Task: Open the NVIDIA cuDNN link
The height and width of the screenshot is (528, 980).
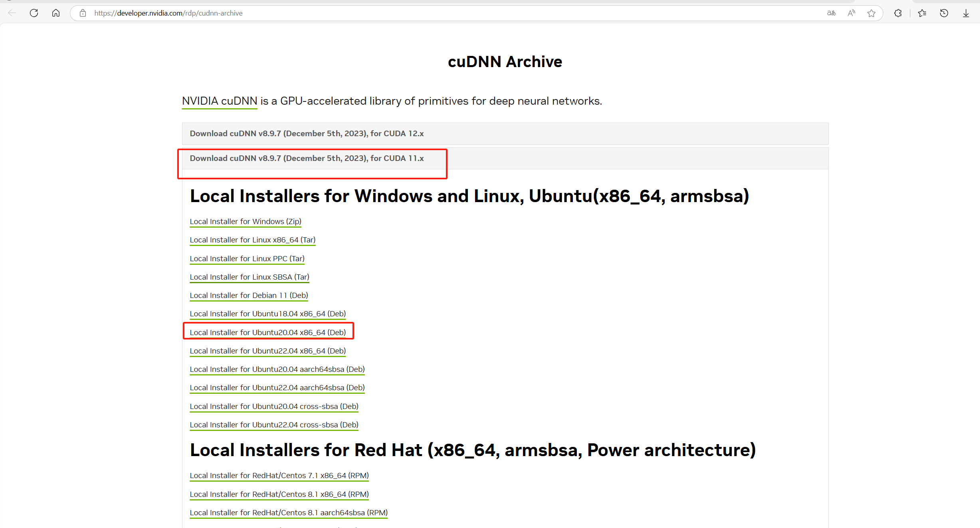Action: 219,101
